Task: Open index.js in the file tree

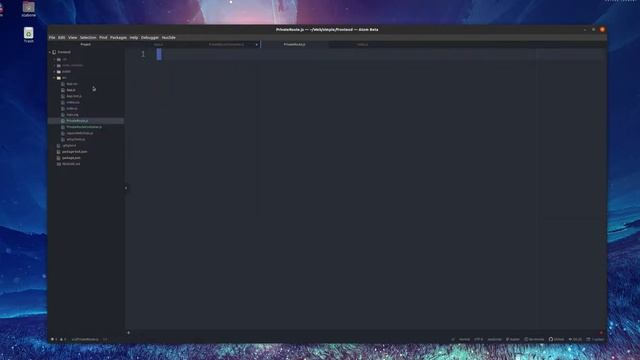Action: click(x=72, y=109)
